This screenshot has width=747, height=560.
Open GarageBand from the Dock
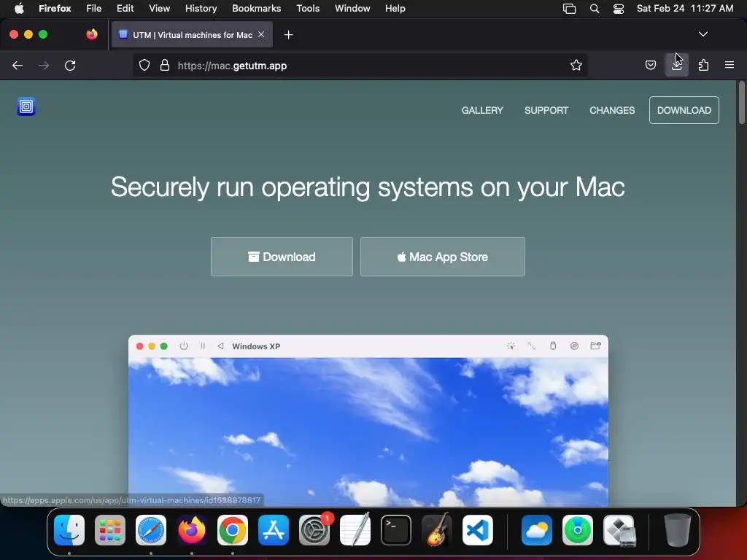pos(437,530)
